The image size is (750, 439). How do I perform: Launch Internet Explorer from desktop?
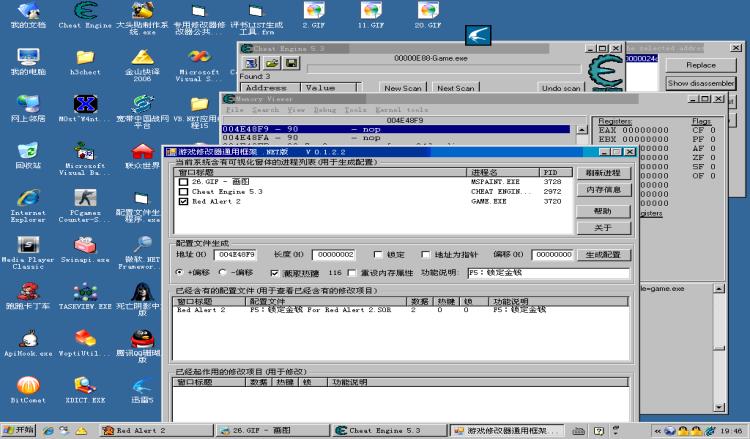pos(28,206)
